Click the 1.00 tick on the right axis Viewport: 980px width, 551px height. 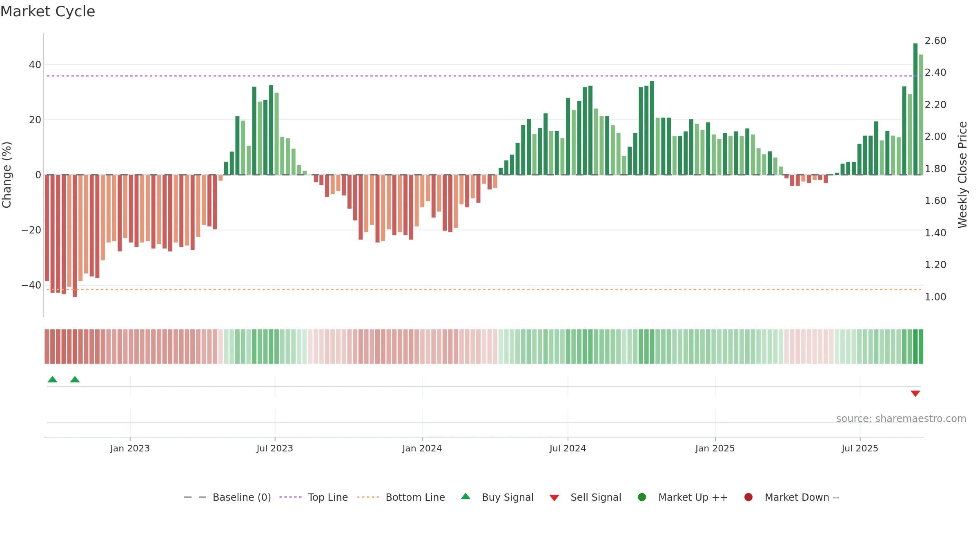[935, 297]
